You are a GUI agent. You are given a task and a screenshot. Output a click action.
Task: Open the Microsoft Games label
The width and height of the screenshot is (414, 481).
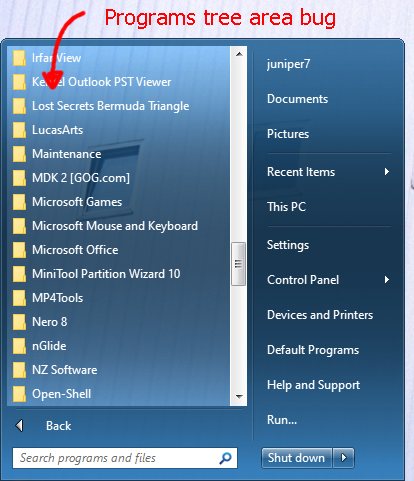(x=77, y=202)
